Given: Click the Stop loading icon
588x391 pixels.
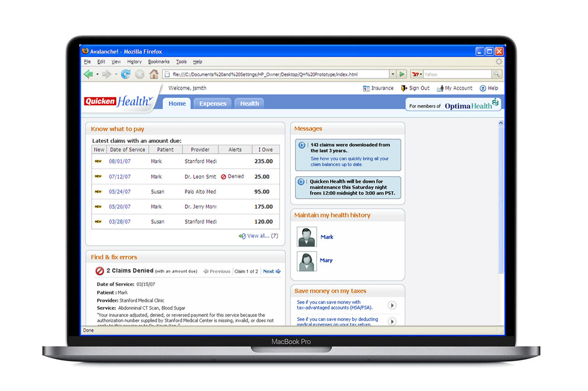Looking at the screenshot, I should point(140,74).
